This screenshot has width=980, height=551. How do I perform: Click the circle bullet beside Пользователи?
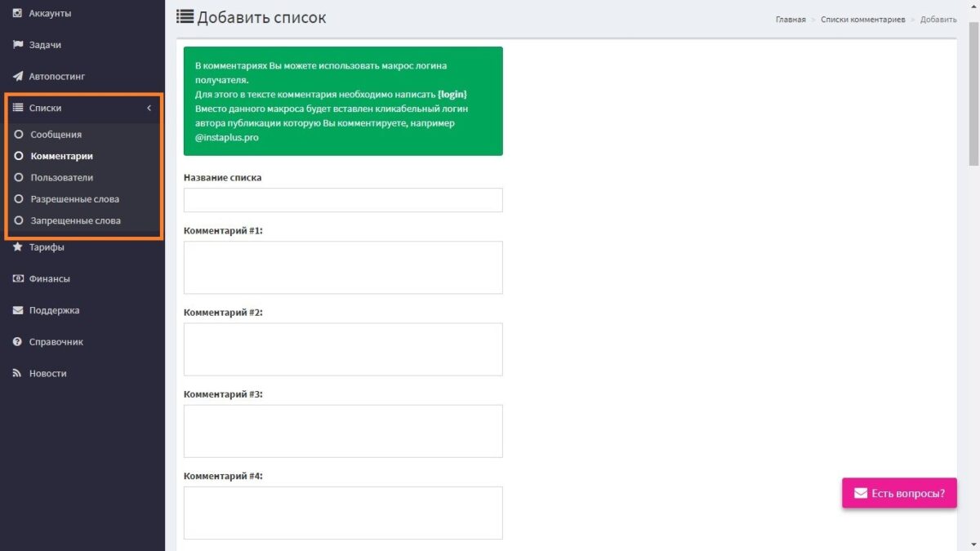click(x=19, y=177)
